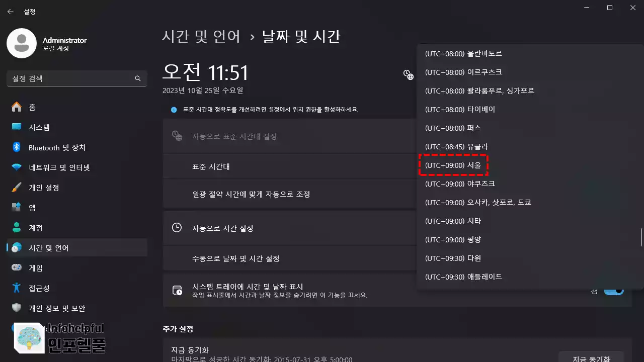This screenshot has width=644, height=362.
Task: Open 접근성 accessibility icon
Action: [x=17, y=288]
